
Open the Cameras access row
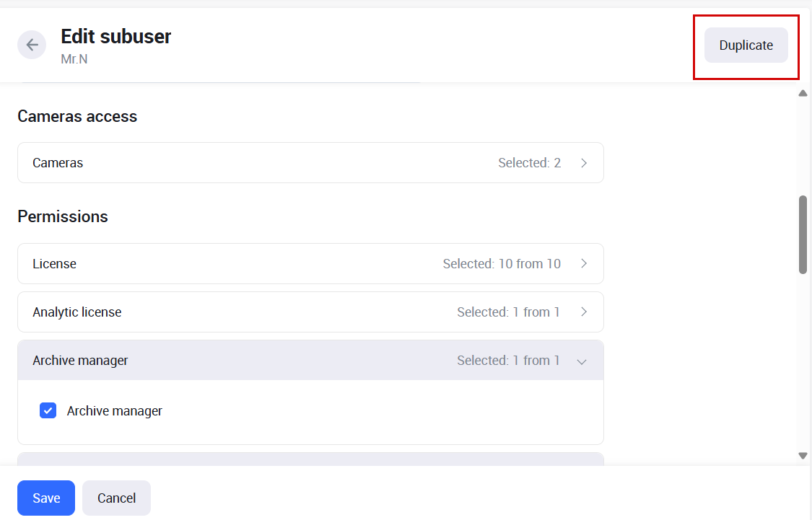[310, 163]
